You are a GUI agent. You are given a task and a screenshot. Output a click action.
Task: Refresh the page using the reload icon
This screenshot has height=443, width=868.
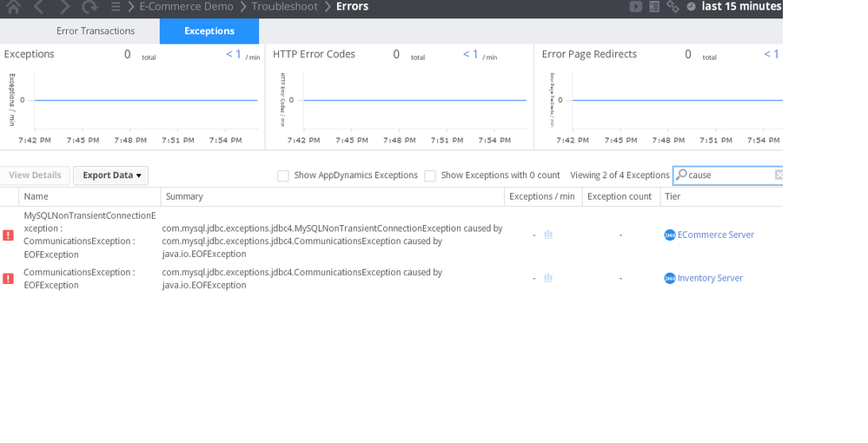89,7
